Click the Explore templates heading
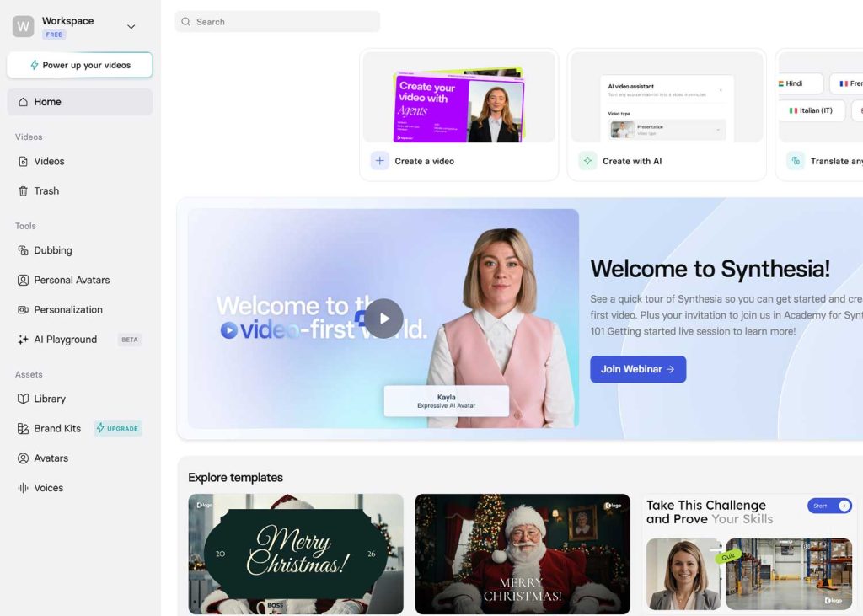 [236, 477]
